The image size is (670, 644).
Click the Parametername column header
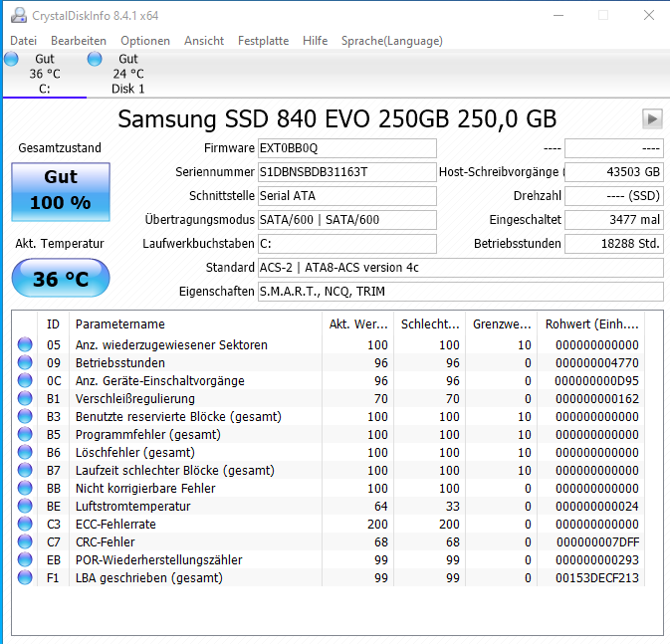tap(195, 324)
